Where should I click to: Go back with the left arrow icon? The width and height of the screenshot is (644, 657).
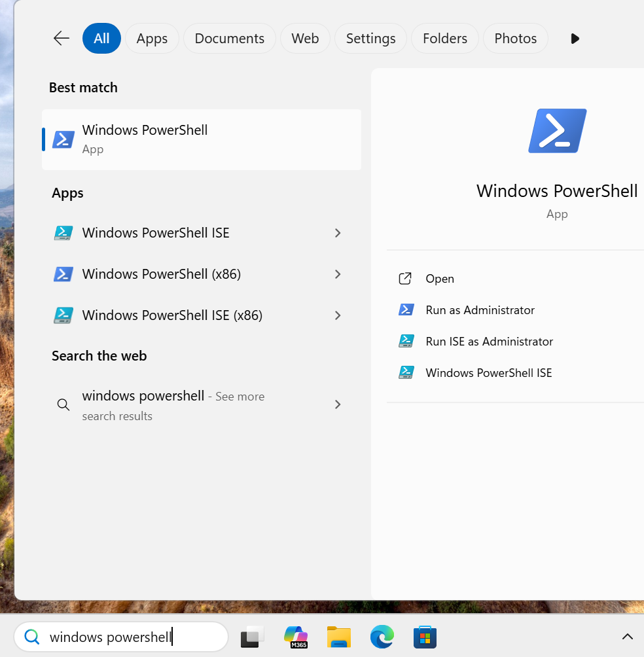pyautogui.click(x=61, y=39)
